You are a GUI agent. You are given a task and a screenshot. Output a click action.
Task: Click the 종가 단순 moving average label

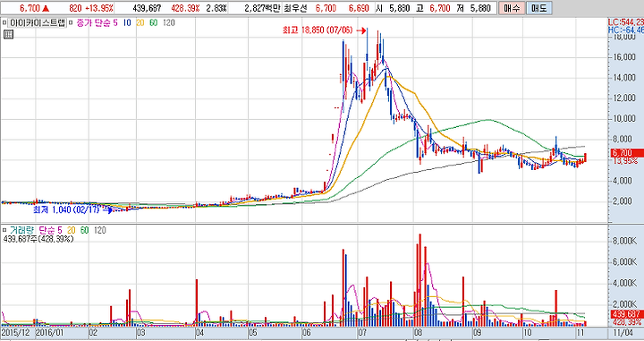(x=93, y=23)
